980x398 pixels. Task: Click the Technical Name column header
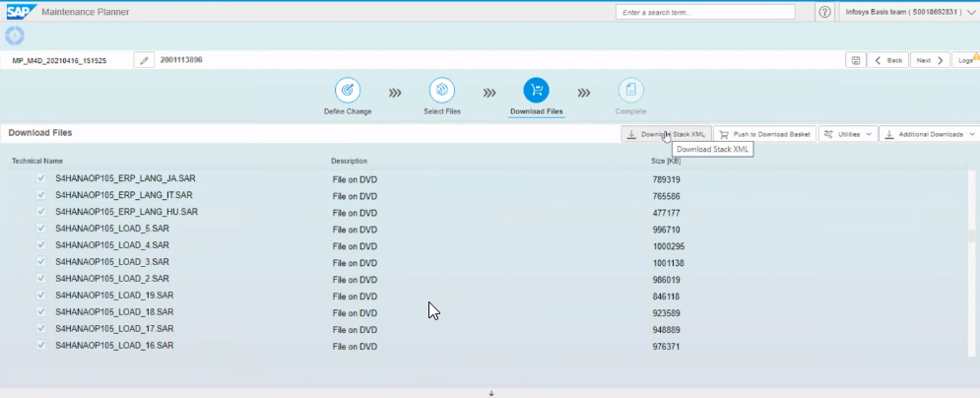(37, 162)
